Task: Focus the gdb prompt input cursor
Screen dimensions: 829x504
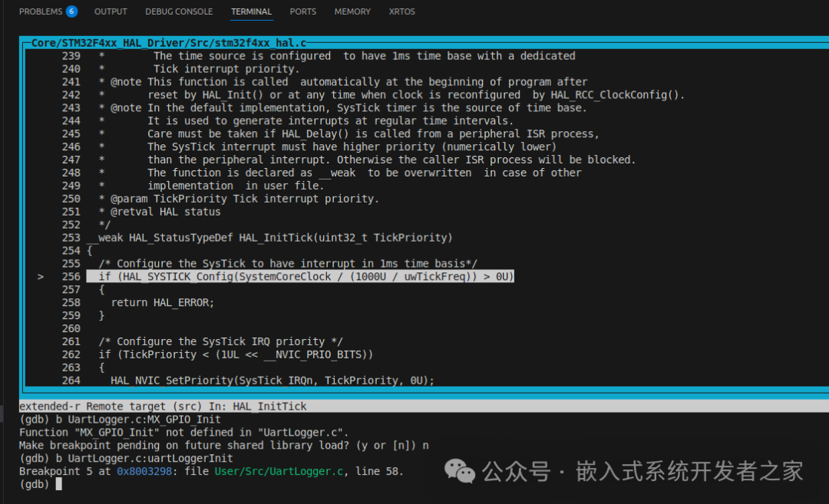Action: pos(58,484)
